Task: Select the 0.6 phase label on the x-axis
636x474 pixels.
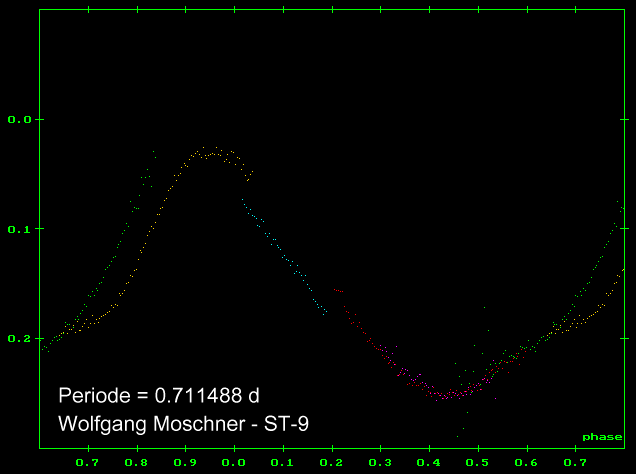Action: coord(526,464)
